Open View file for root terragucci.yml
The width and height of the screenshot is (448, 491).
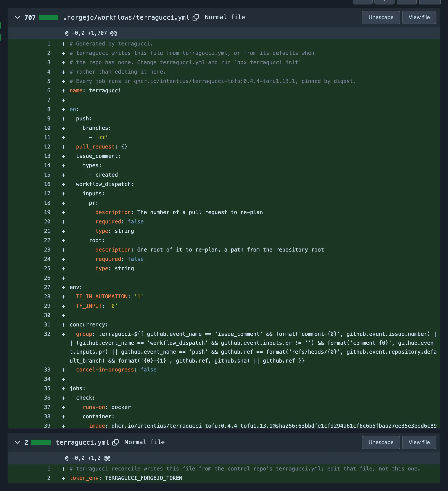pyautogui.click(x=419, y=442)
